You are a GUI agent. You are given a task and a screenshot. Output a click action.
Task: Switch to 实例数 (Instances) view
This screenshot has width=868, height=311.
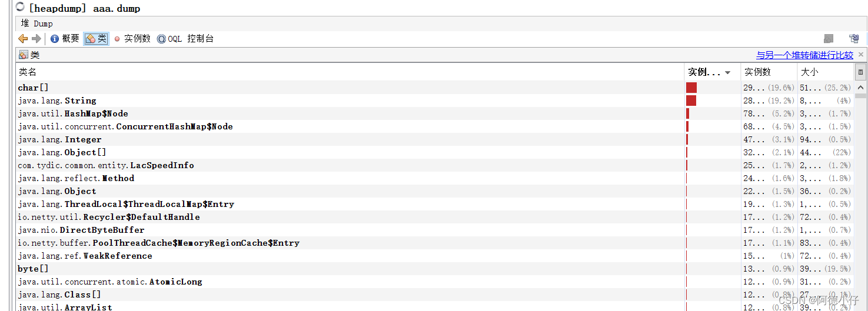[x=132, y=39]
